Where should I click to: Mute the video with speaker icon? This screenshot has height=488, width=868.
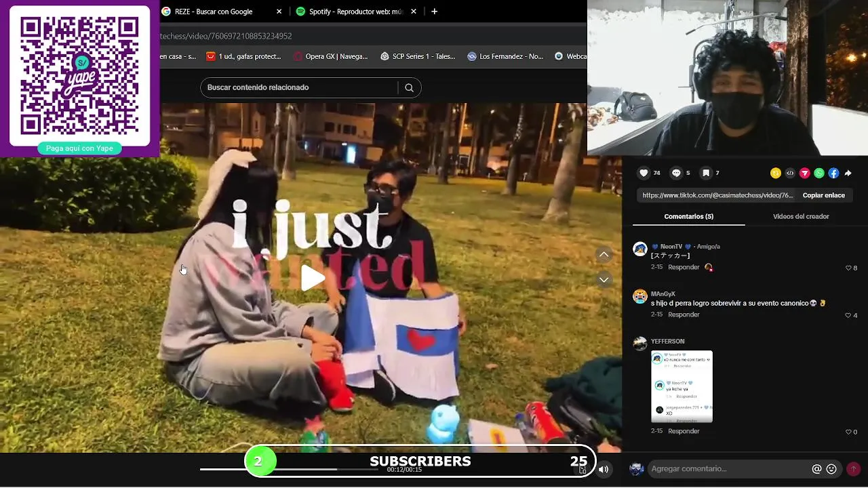(x=604, y=469)
